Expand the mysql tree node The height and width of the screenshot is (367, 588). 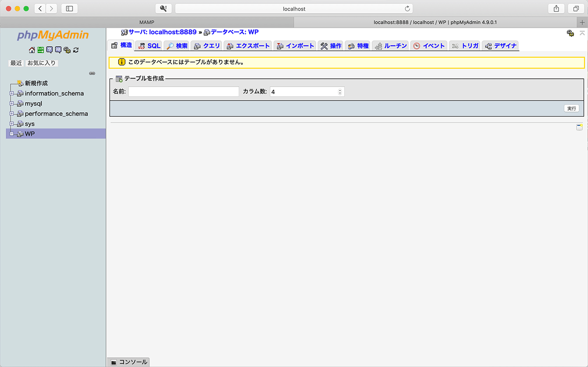coord(12,103)
